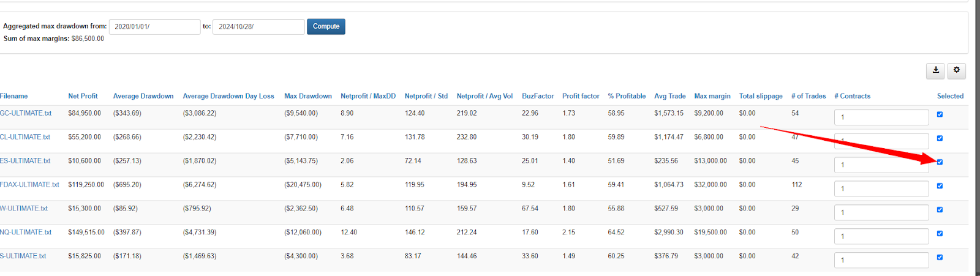Screen dimensions: 980x276
Task: Edit contracts field for S-ULTIMATE.txt
Action: pyautogui.click(x=881, y=260)
